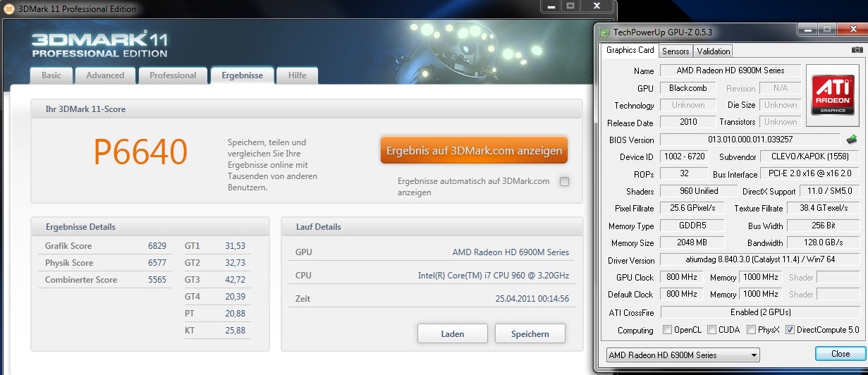Click Ergebnis auf 3DMark.com anzeigen button
Screen dimensions: 868x375
click(x=474, y=150)
